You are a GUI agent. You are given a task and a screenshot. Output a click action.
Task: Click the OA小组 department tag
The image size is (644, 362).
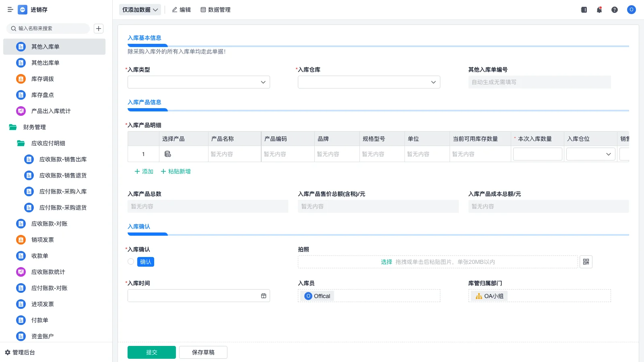tap(489, 296)
